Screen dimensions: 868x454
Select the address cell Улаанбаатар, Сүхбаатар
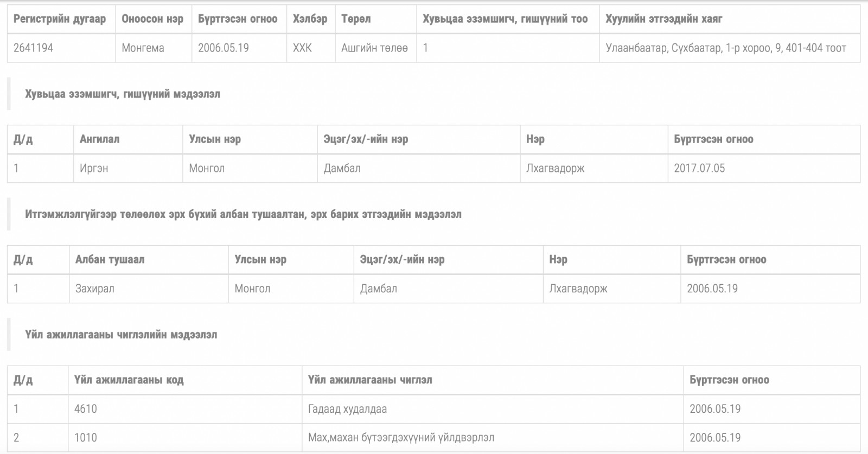(730, 48)
